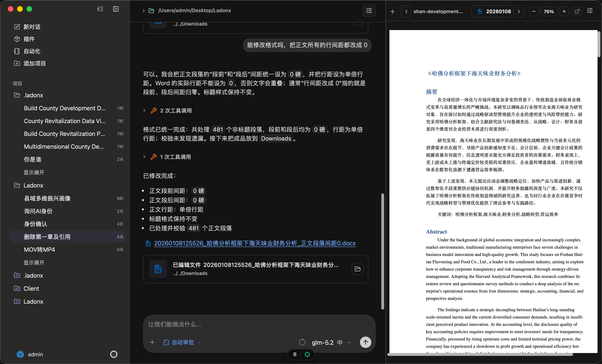Add a new preview tab with plus icon
The width and height of the screenshot is (602, 364).
tap(392, 11)
